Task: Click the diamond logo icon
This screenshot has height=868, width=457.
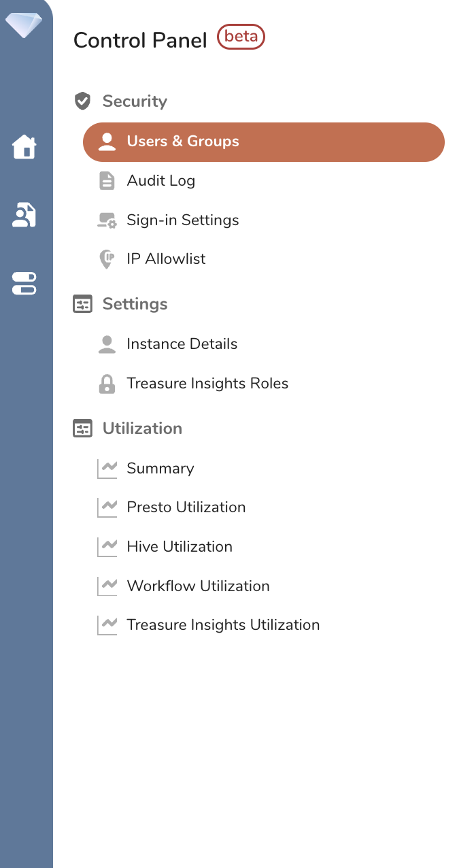Action: (x=24, y=24)
